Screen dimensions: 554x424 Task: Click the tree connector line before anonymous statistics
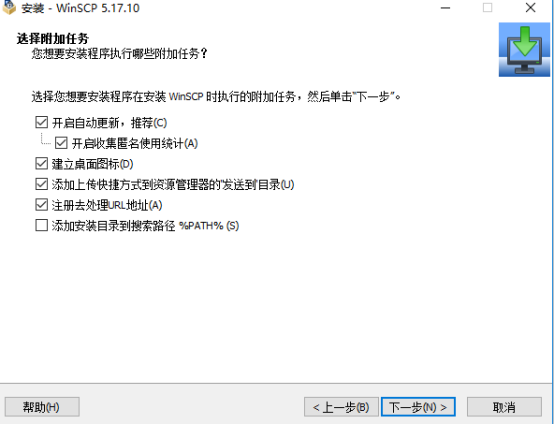pos(46,139)
